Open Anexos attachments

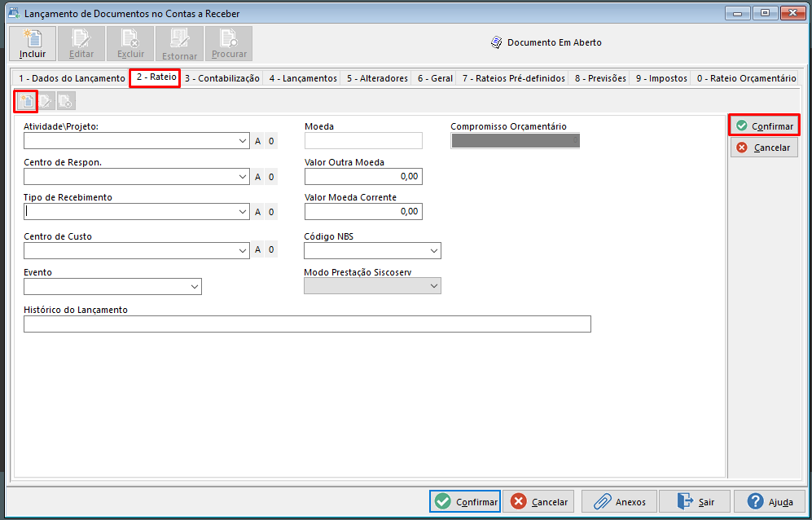coord(619,501)
